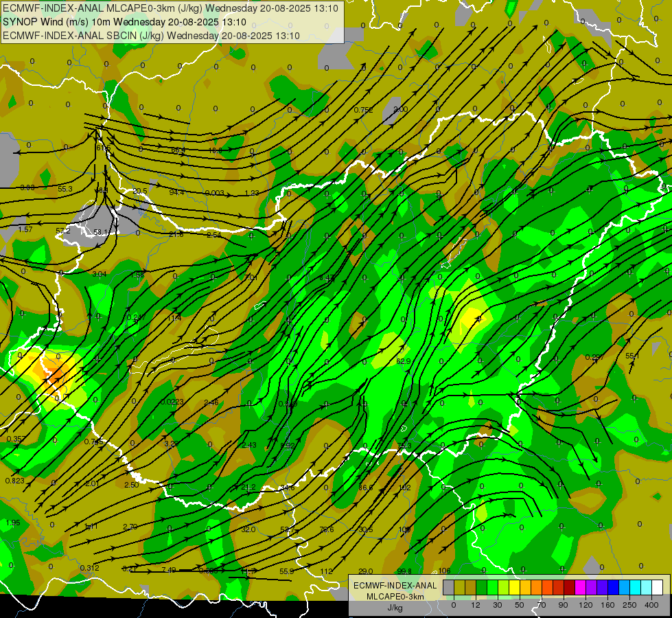
Task: Click the map value 2.43
Action: (249, 445)
